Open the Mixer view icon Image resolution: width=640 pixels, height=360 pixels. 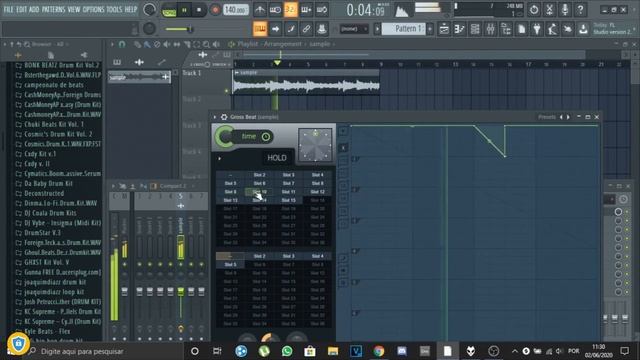point(490,29)
